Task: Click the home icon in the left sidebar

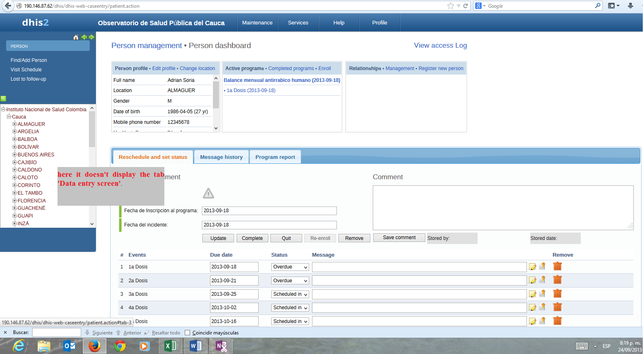Action: click(x=75, y=37)
